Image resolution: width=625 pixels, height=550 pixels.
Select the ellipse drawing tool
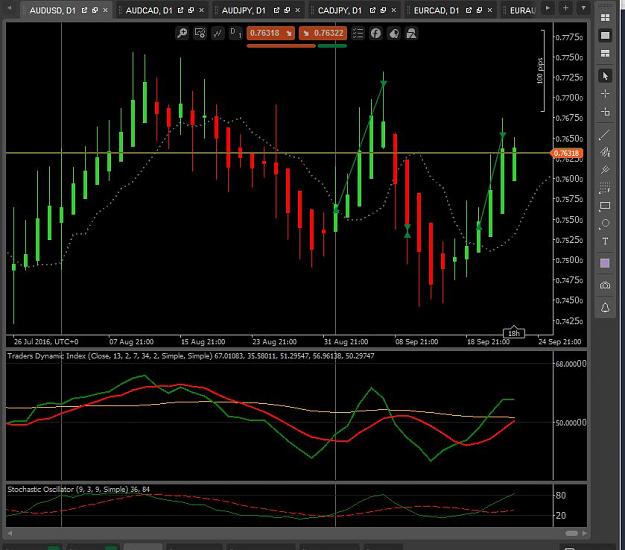[x=605, y=224]
